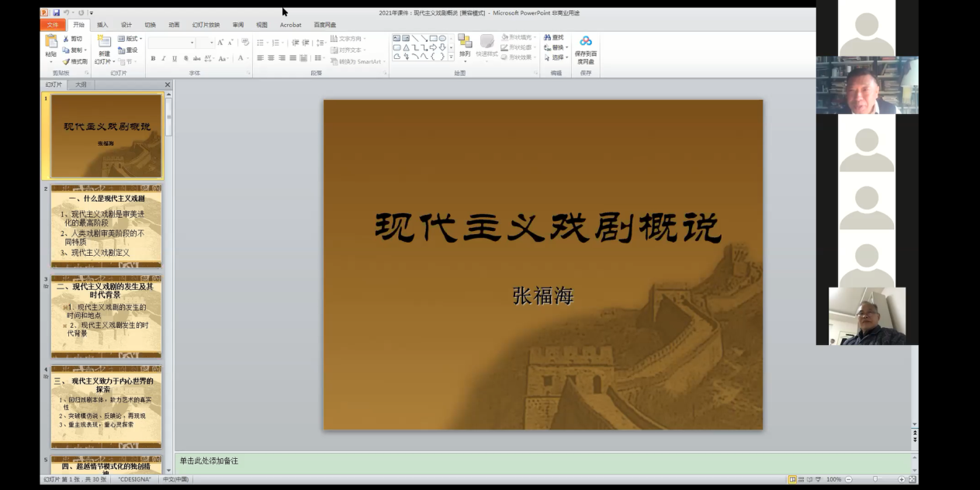Start slideshow from status bar icon
Screen dimensions: 980x490
pyautogui.click(x=820, y=480)
